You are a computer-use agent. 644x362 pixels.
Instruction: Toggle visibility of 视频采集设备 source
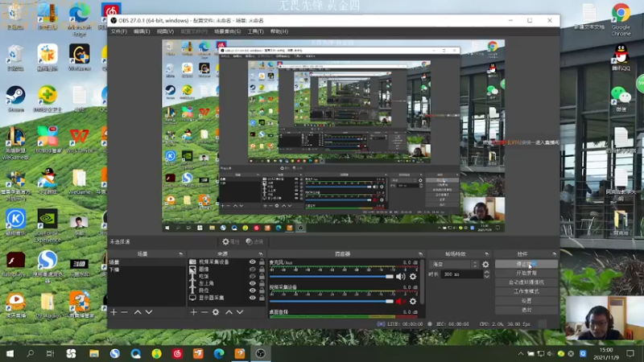coord(253,262)
